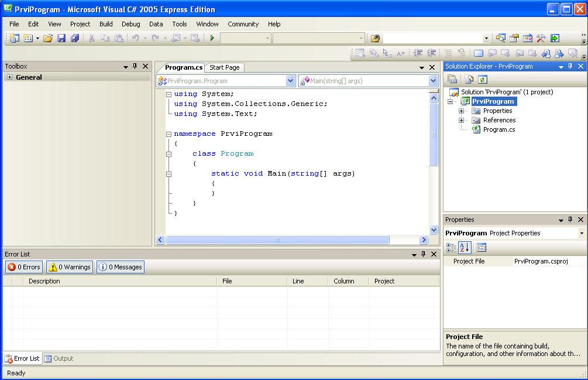The image size is (588, 380).
Task: Click the editor vertical scrollbar thumb
Action: click(x=434, y=134)
